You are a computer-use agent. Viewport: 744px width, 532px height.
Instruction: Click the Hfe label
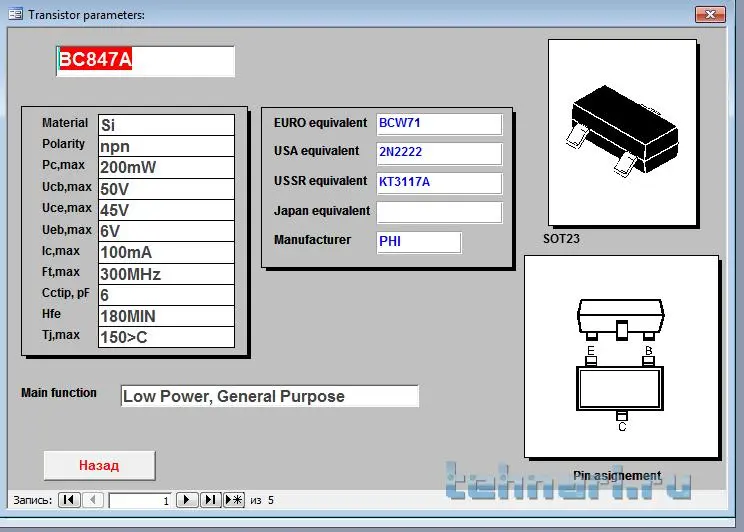pos(51,314)
